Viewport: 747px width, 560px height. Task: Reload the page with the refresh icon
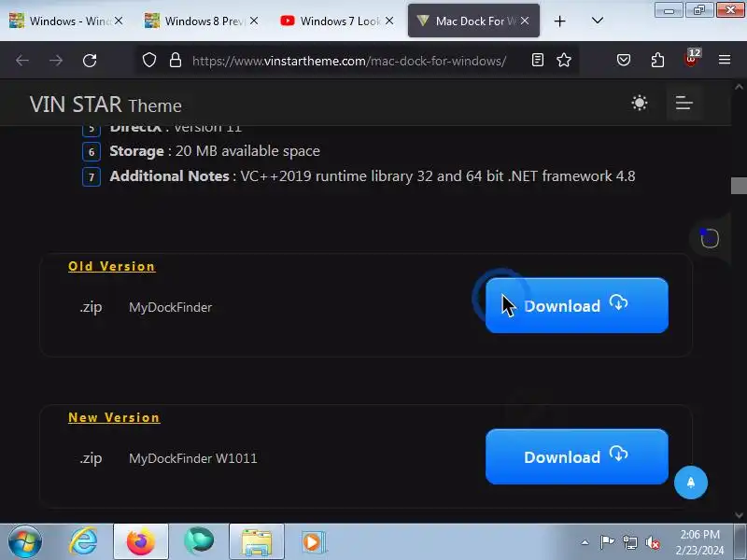(x=90, y=61)
